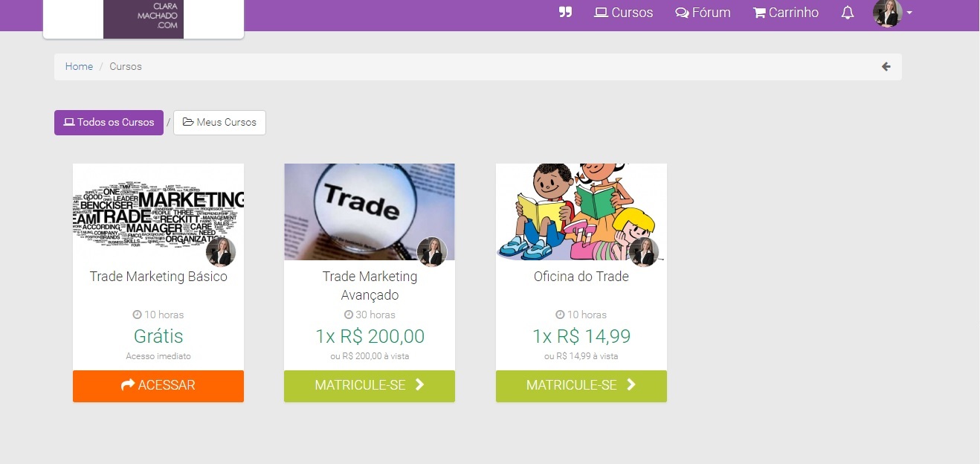Click the Home breadcrumb link
Viewport: 980px width, 464px height.
pyautogui.click(x=79, y=67)
